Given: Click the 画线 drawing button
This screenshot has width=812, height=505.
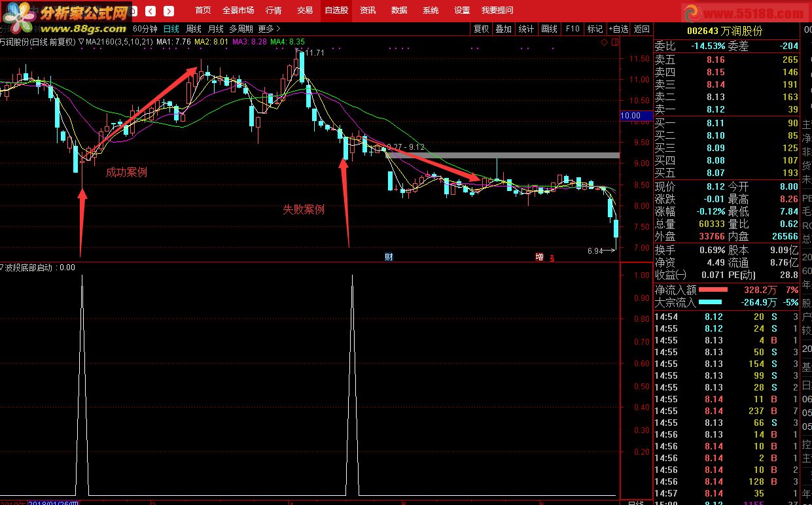Looking at the screenshot, I should coord(549,29).
